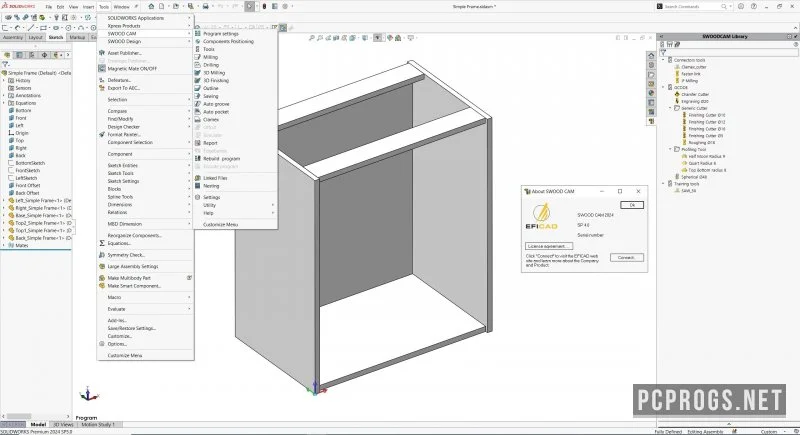The image size is (800, 435).
Task: Select the Motion Study 1 tab
Action: [x=98, y=424]
